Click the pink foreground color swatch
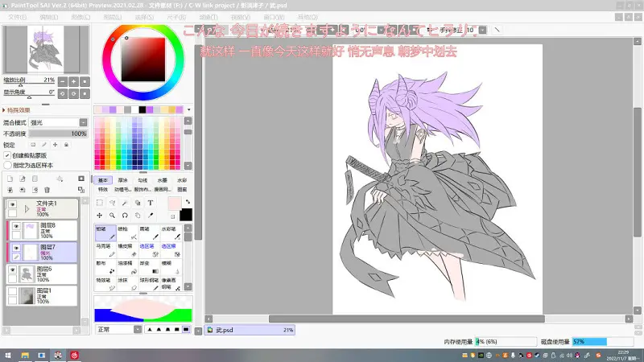 pyautogui.click(x=175, y=204)
